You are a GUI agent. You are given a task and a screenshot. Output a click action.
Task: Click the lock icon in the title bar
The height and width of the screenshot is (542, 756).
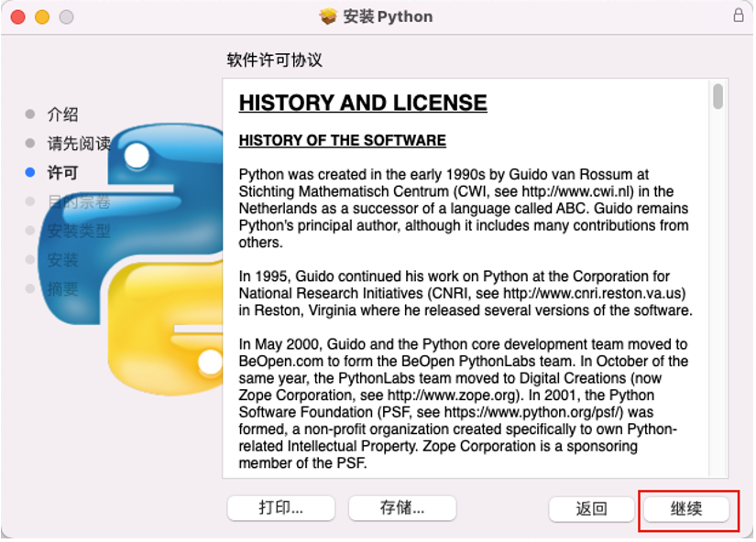739,16
